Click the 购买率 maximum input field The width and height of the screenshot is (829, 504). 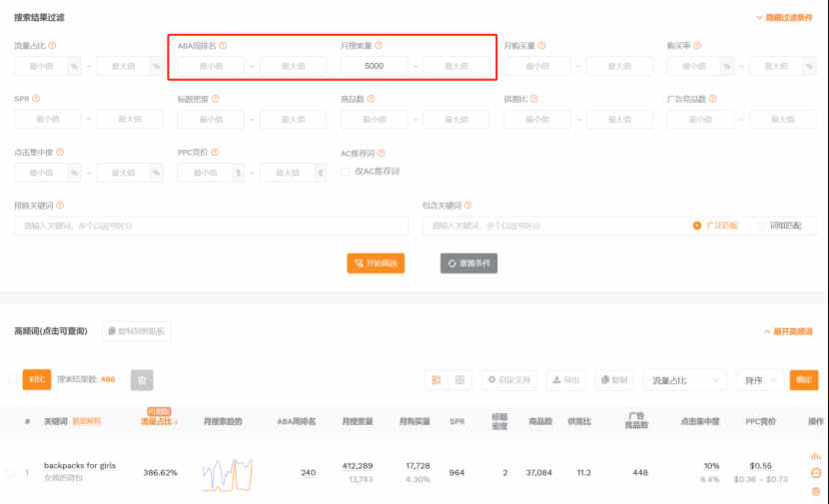point(776,66)
